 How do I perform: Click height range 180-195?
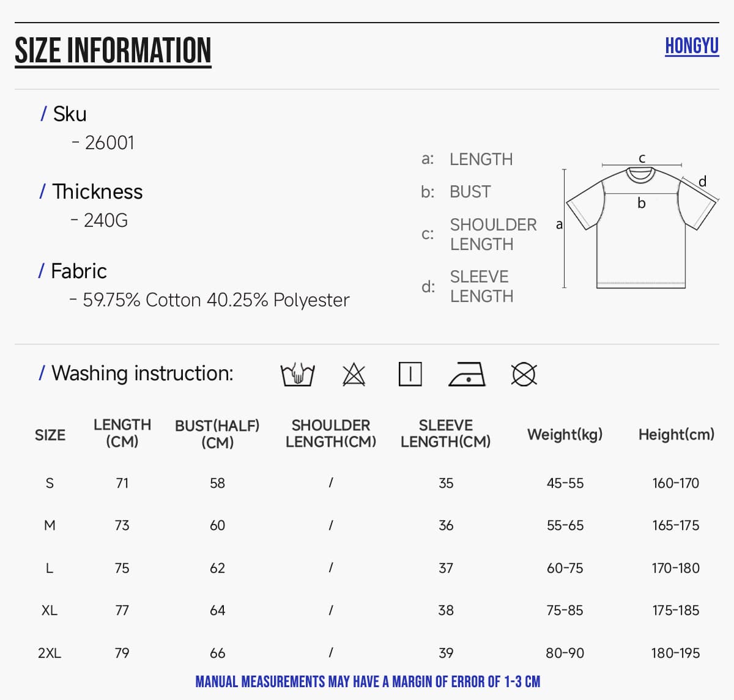pos(676,653)
